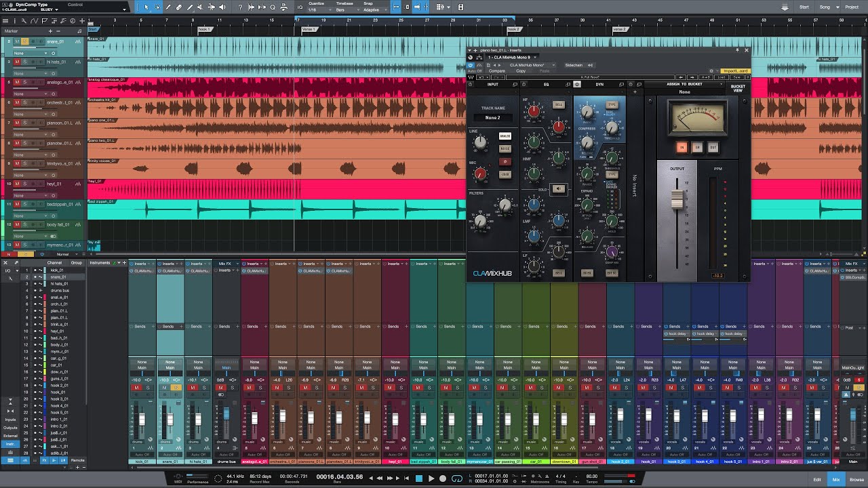Show Outputs in the mixer console
The image size is (868, 488).
(x=10, y=428)
